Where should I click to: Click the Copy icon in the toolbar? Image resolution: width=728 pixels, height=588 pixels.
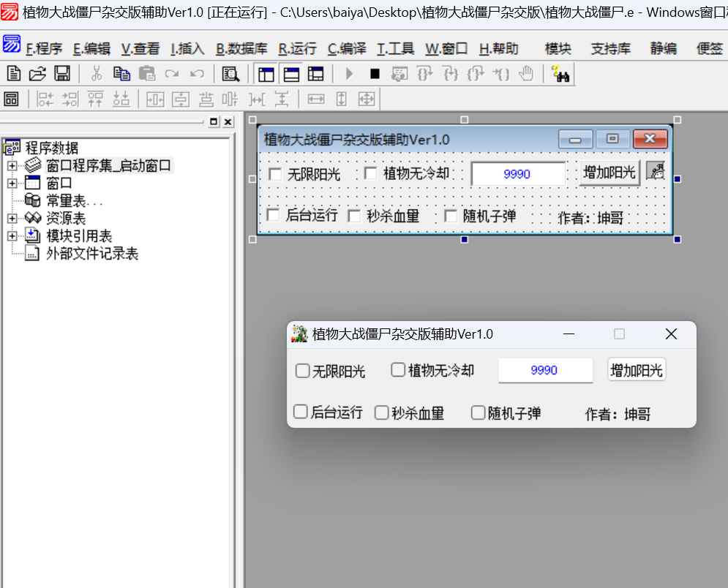point(121,74)
